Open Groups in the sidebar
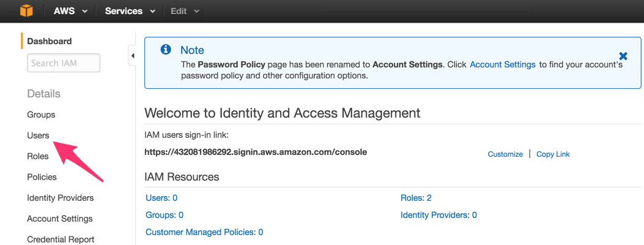Viewport: 644px width, 245px height. 41,115
